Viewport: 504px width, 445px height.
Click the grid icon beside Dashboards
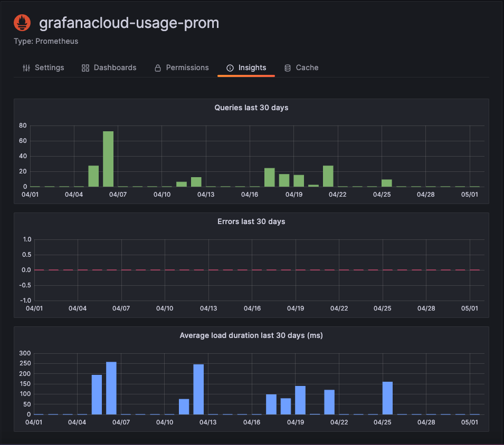85,67
